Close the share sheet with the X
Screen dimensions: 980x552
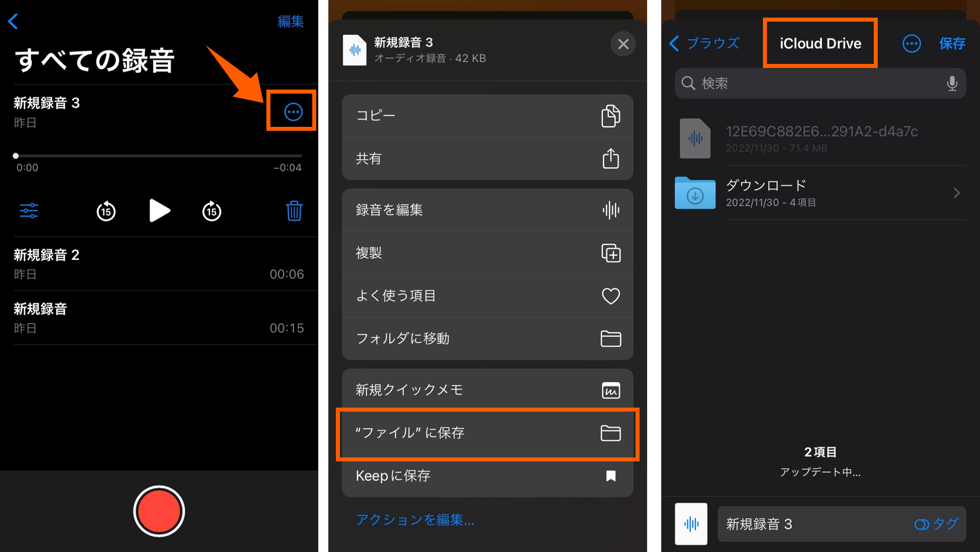pyautogui.click(x=623, y=44)
